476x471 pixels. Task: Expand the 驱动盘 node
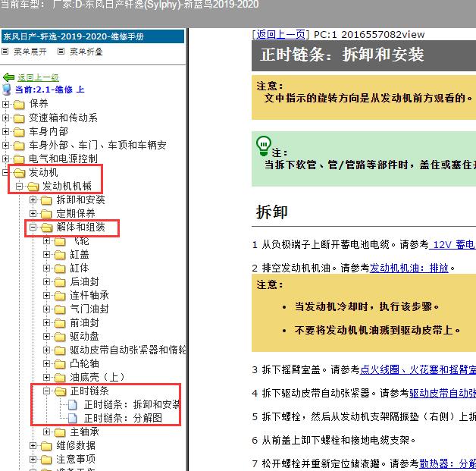pos(46,336)
